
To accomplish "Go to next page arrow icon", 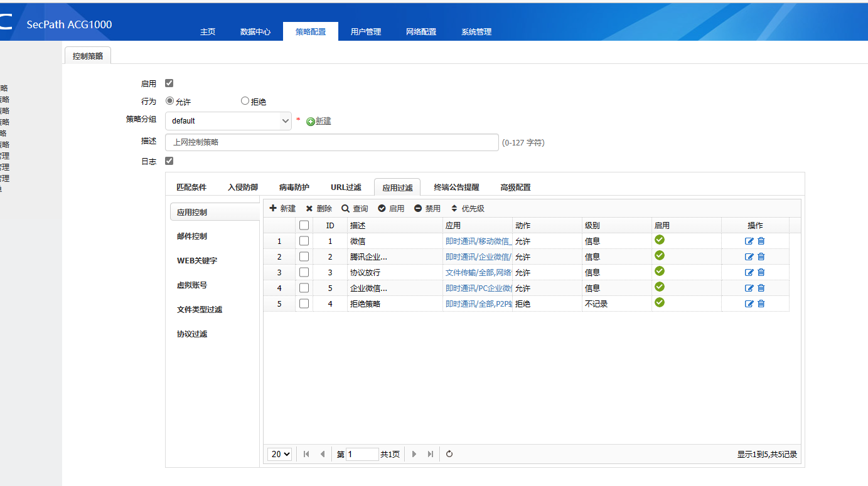I will click(414, 454).
